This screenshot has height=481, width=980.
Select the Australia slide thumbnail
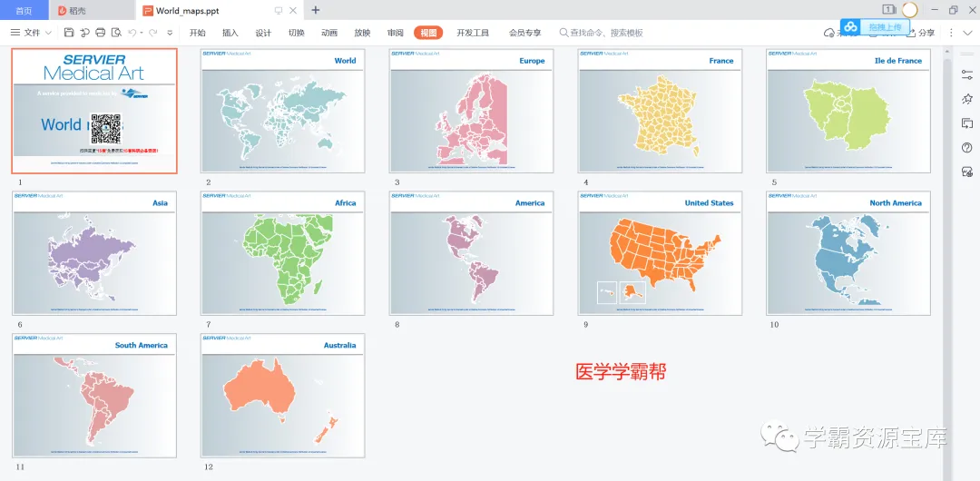click(282, 396)
